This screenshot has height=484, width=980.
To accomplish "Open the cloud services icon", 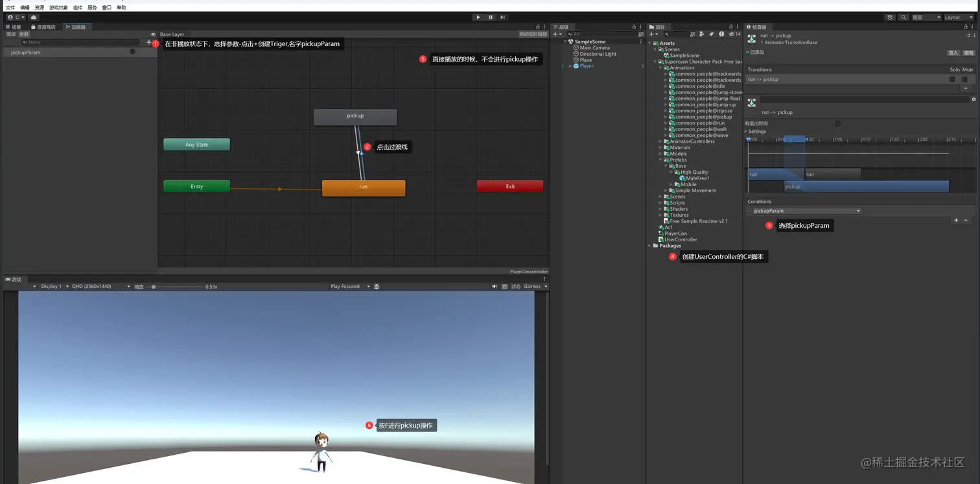I will coord(34,18).
